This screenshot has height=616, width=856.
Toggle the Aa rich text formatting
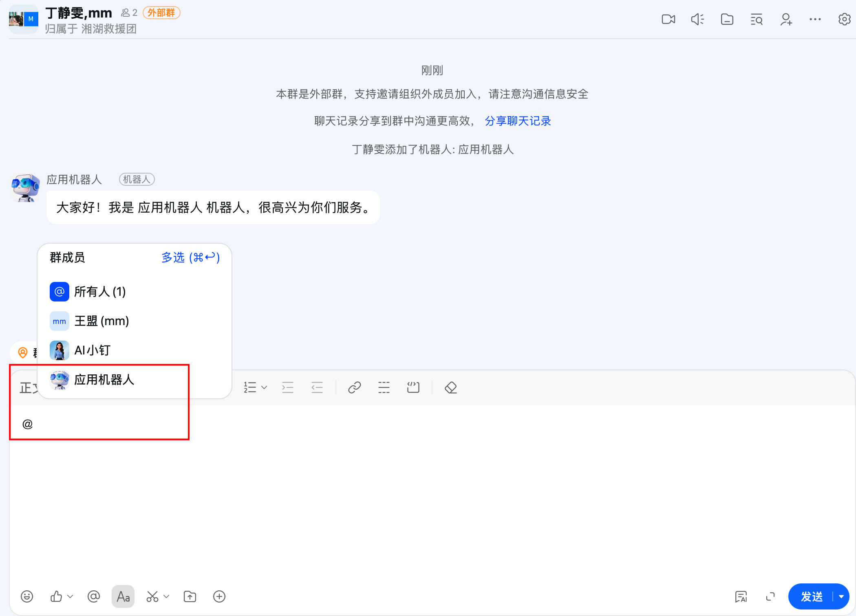(x=123, y=596)
